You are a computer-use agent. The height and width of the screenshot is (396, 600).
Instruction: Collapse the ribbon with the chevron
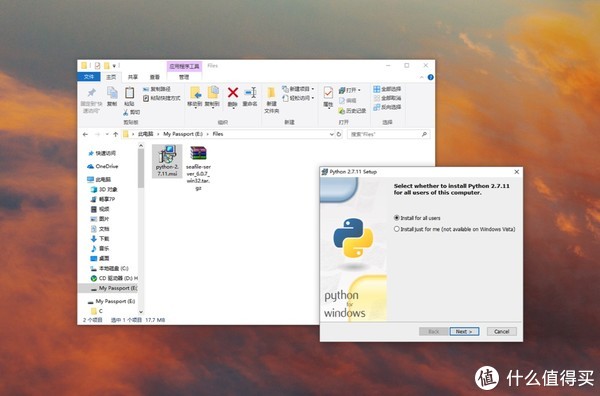(422, 77)
